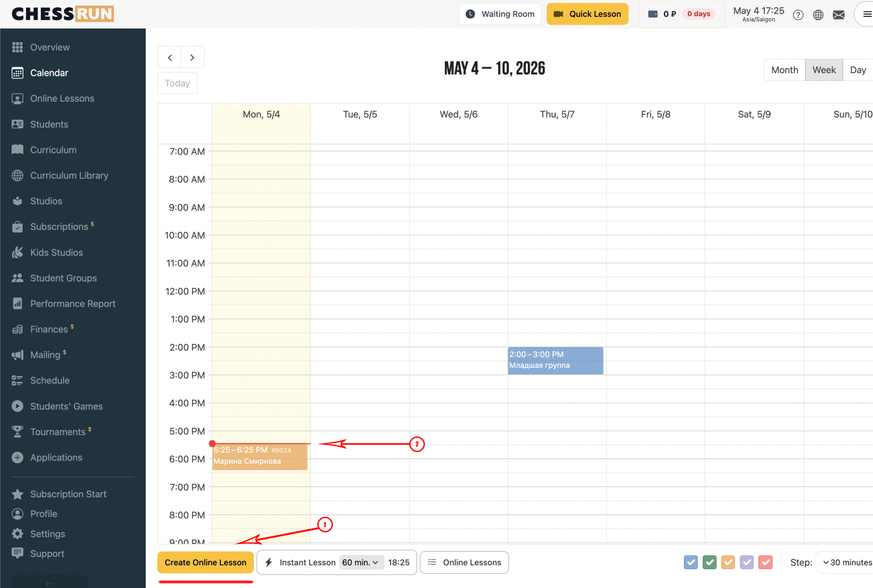
Task: Click the Students card icon
Action: pos(17,124)
